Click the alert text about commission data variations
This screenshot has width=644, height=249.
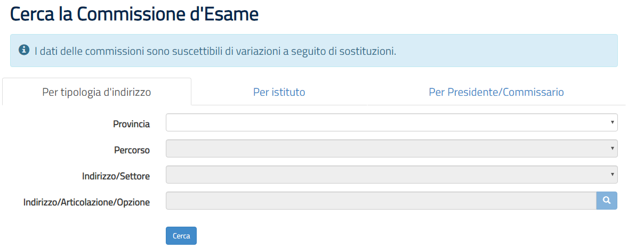215,52
